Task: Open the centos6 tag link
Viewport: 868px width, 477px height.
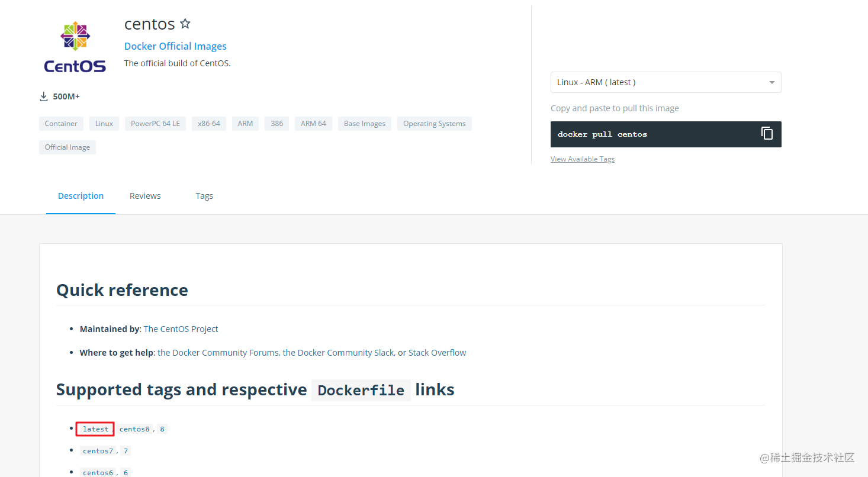Action: tap(98, 473)
